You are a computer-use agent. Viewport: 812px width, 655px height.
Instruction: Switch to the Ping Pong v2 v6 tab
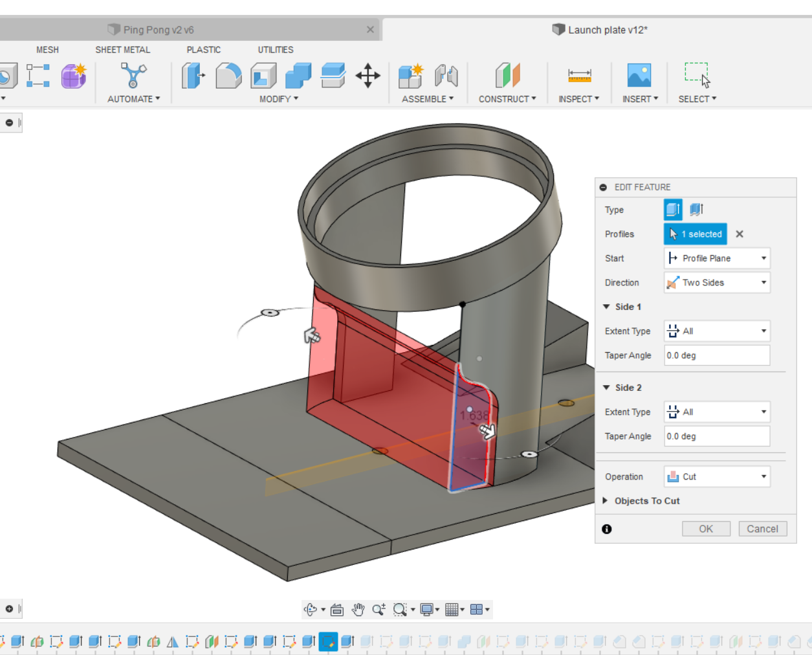tap(159, 30)
